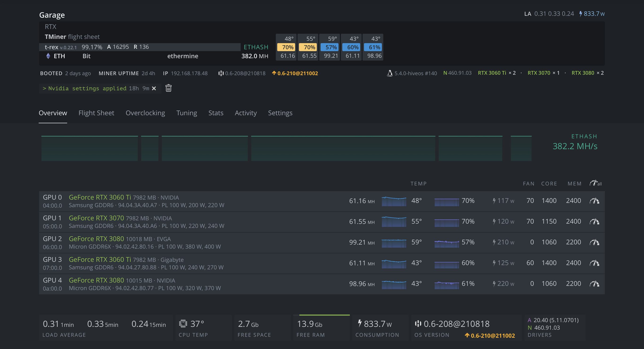Click GPU 2 power bolt icon 210 w
644x349 pixels.
pyautogui.click(x=494, y=242)
